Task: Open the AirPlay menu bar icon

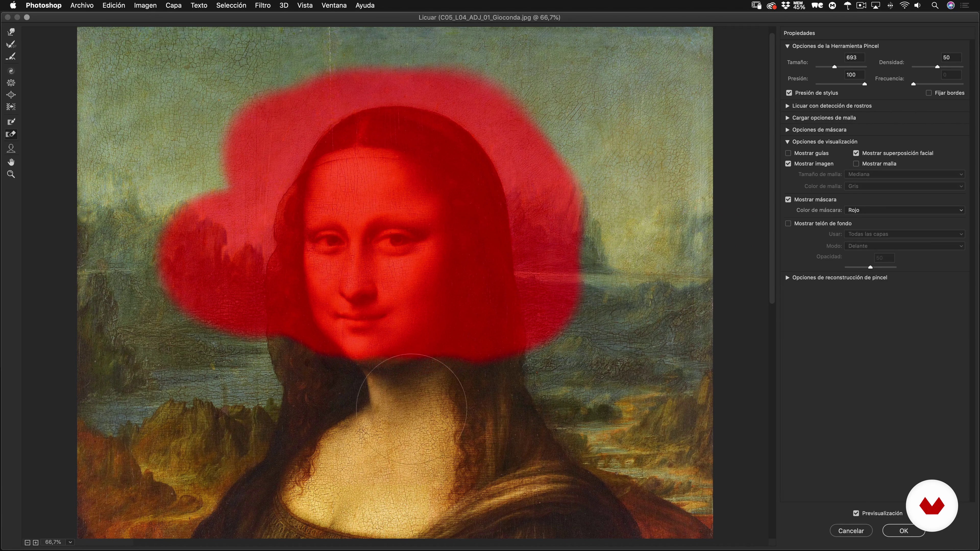Action: (876, 5)
